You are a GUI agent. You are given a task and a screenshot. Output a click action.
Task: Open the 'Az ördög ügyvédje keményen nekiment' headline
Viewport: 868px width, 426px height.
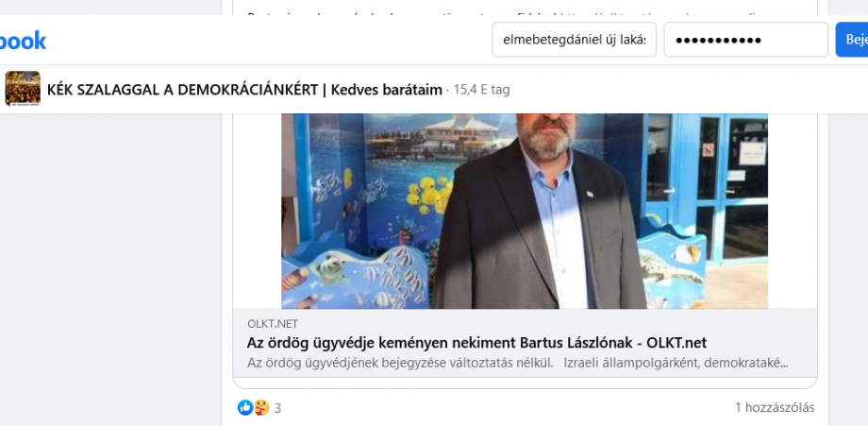tap(476, 343)
